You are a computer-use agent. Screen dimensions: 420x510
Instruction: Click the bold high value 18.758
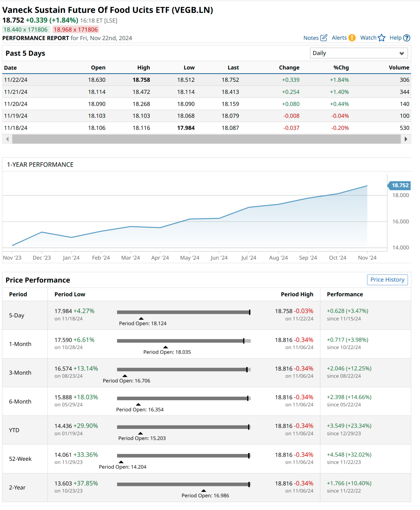pos(141,80)
